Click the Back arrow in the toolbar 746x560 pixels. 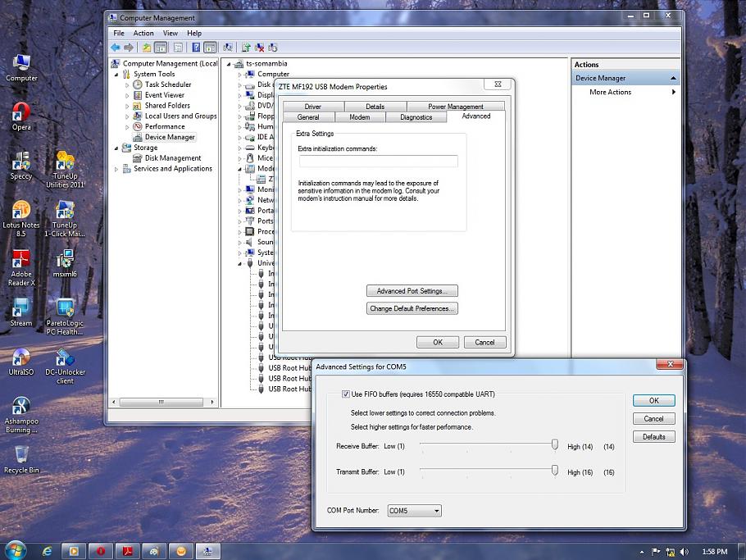[x=116, y=48]
